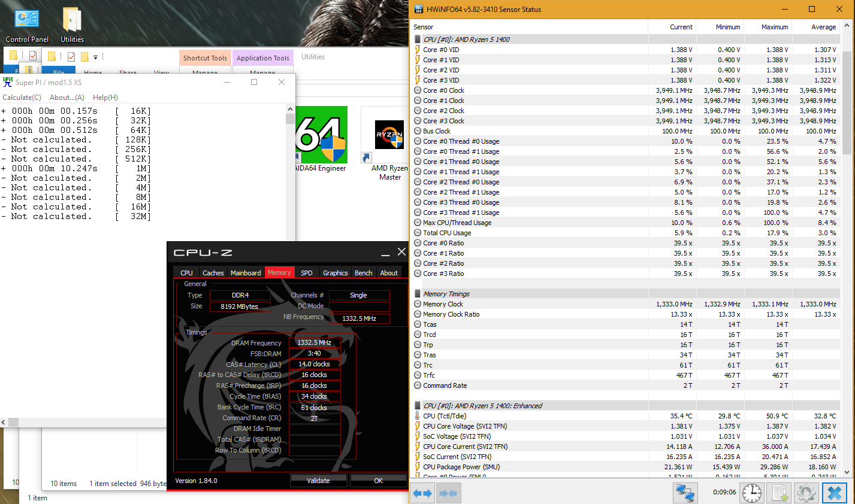Viewport: 855px width, 504px height.
Task: Select the Memory tab in CPU-Z
Action: 279,272
